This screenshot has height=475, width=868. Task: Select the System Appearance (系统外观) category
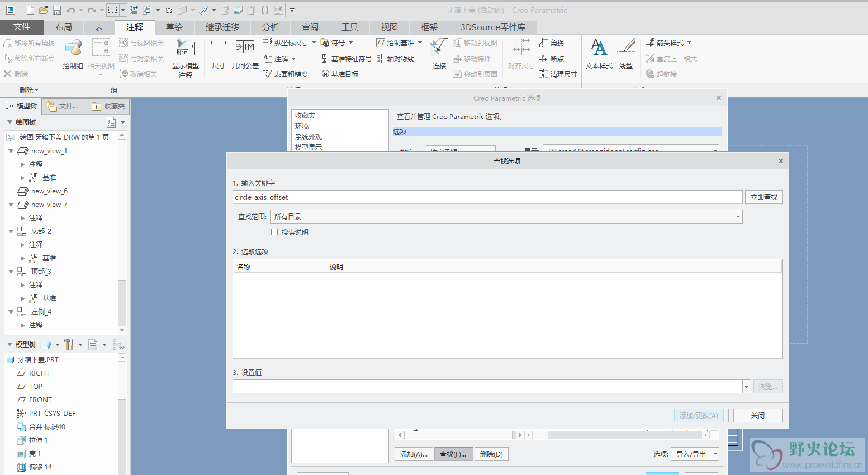click(309, 137)
